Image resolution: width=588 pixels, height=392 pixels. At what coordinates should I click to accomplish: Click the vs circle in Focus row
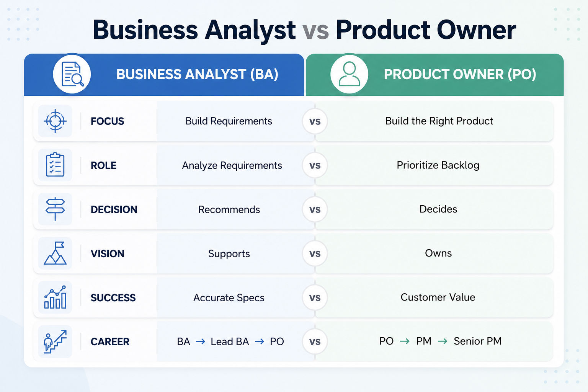(315, 121)
